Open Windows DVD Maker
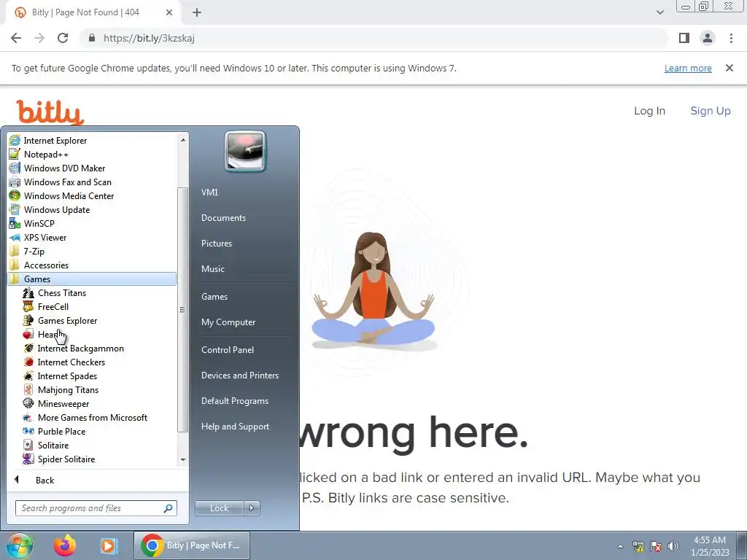 (x=64, y=168)
